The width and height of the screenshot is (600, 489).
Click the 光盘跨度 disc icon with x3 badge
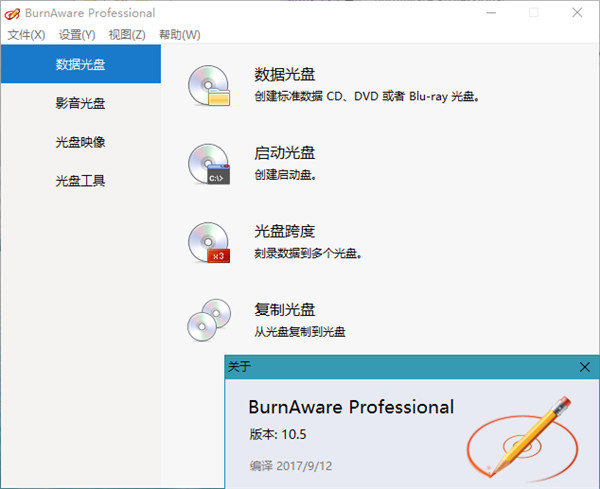tap(209, 243)
